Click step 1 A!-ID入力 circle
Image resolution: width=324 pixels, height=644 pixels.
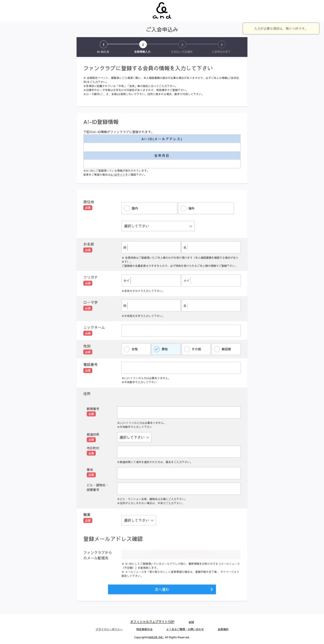click(x=104, y=45)
